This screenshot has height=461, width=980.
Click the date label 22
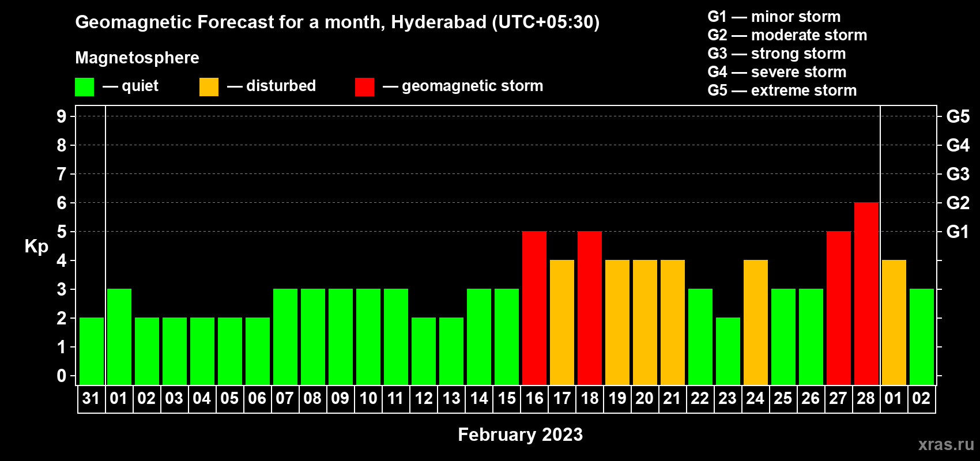(x=700, y=399)
